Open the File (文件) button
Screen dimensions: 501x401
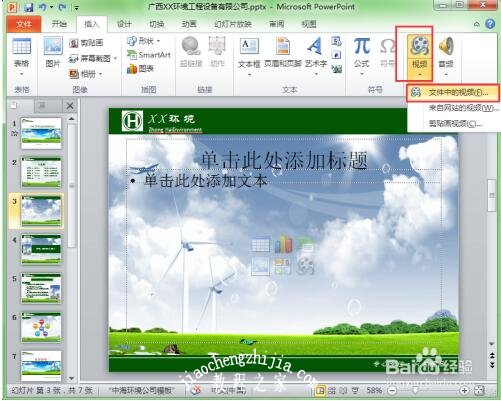23,24
